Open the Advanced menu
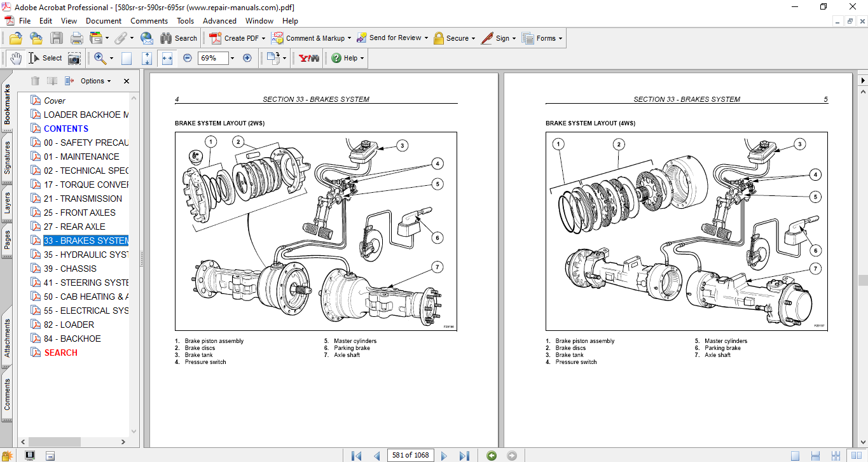868x462 pixels. coord(219,21)
